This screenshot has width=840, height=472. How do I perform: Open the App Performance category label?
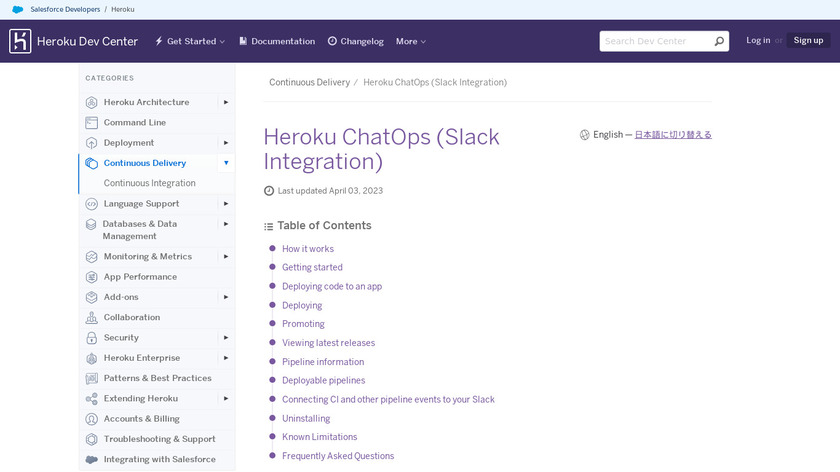(140, 277)
